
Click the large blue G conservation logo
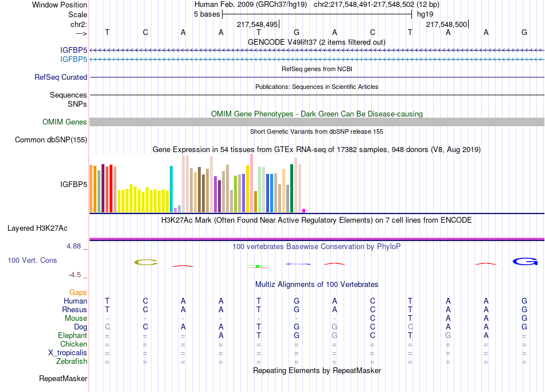(x=525, y=261)
